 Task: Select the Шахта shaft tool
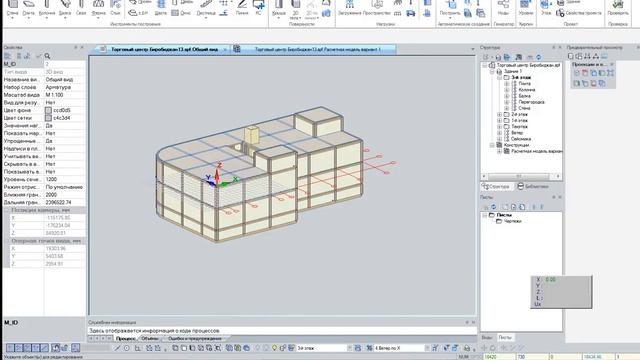[x=161, y=8]
